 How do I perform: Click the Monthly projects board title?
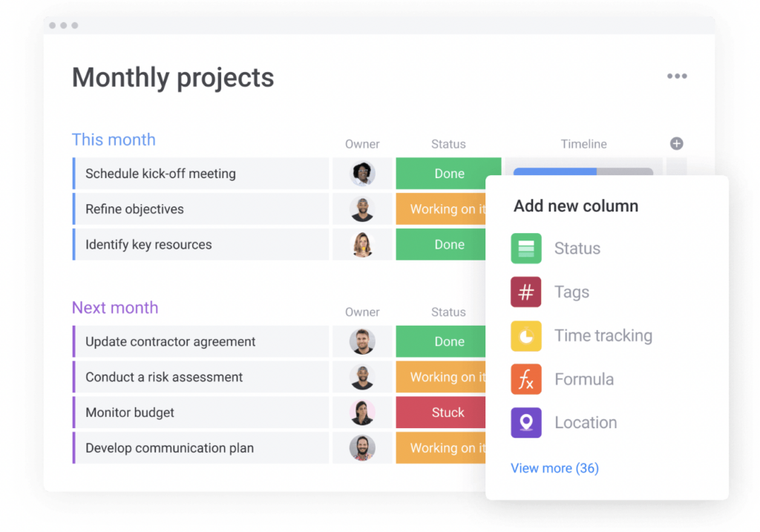(173, 78)
